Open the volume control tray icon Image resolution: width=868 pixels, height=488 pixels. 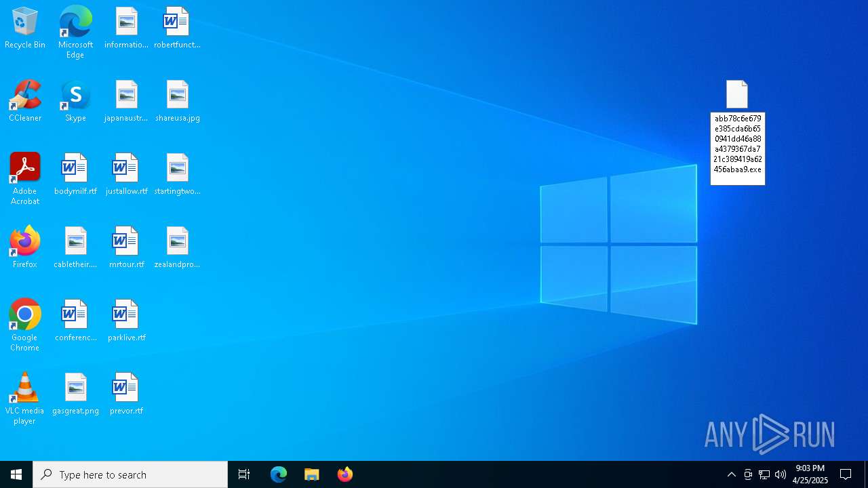[781, 474]
